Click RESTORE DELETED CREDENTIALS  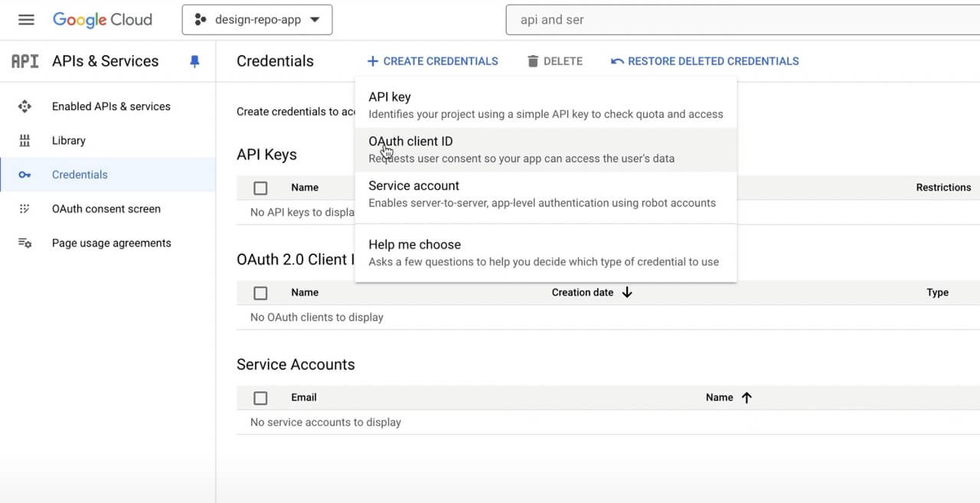coord(704,60)
